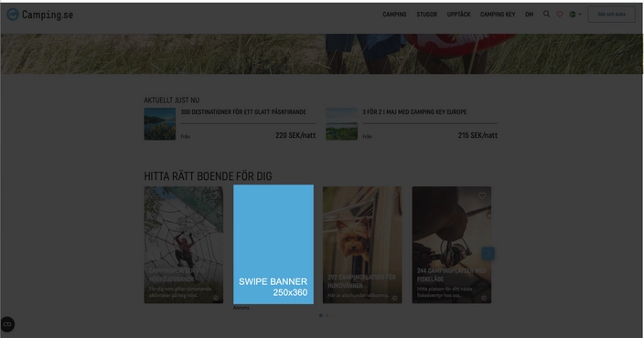Viewport: 644px width, 338px height.
Task: Click the blue Swipe Banner ad
Action: click(274, 245)
